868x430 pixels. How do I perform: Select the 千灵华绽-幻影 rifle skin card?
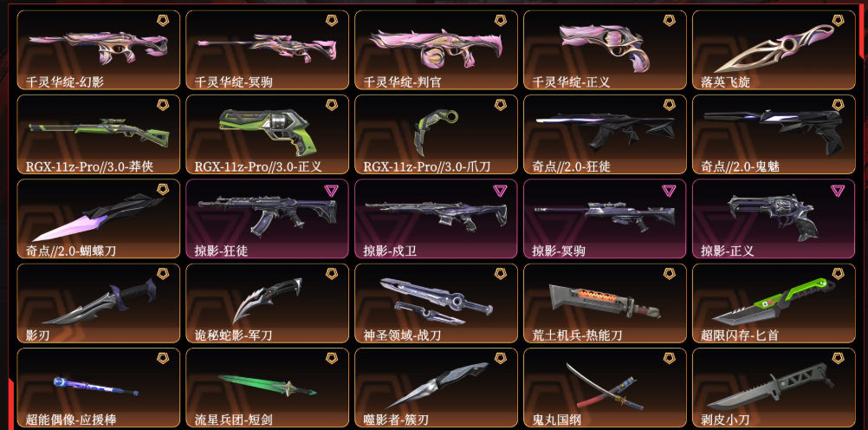coord(99,50)
